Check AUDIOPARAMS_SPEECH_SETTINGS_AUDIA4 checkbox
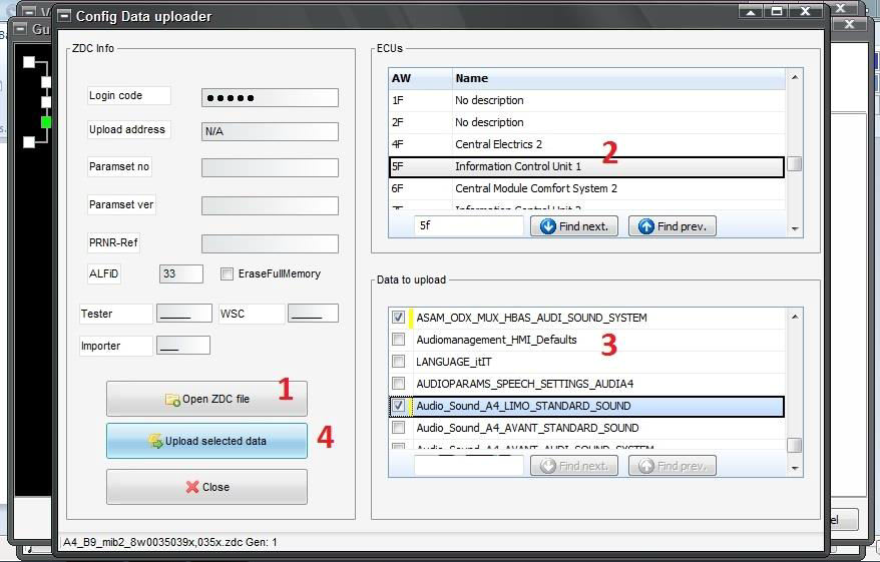The image size is (880, 562). click(x=398, y=383)
